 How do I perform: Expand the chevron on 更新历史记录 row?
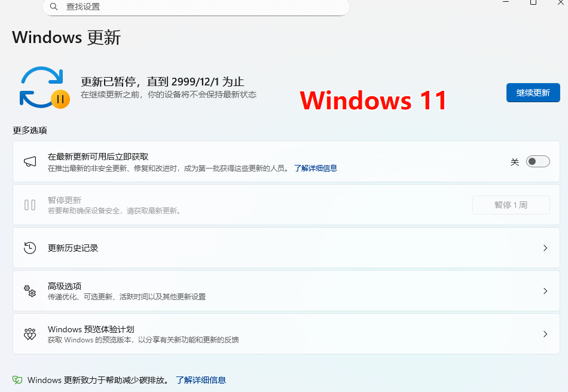coord(545,248)
